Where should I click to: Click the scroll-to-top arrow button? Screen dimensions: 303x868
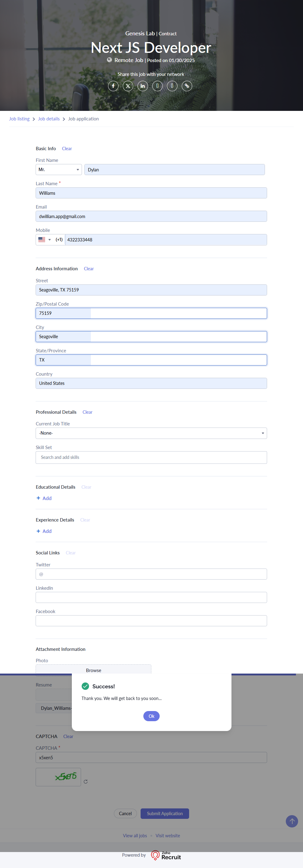tap(292, 821)
